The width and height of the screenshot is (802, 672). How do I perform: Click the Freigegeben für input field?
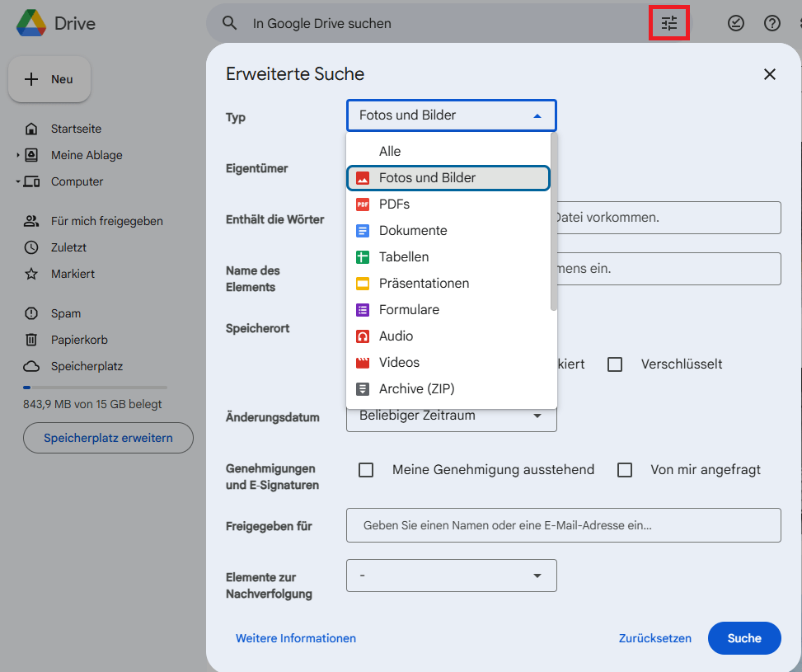pos(563,525)
